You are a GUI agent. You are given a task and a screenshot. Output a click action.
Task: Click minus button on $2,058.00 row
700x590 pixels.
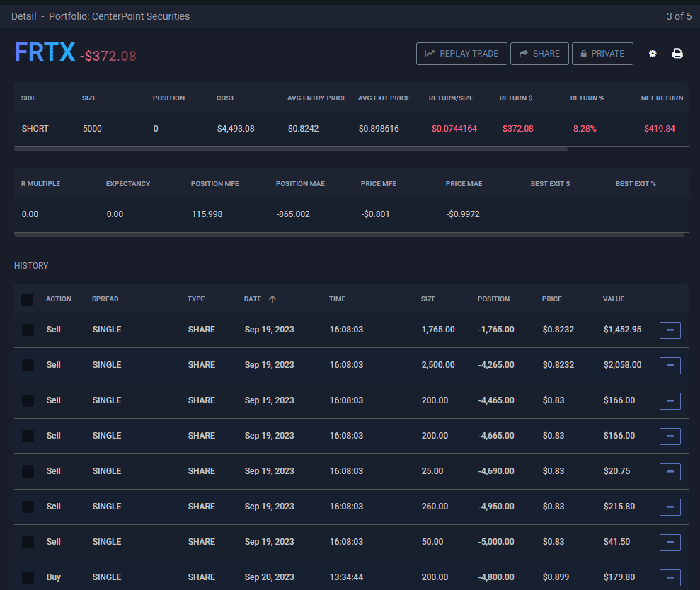pyautogui.click(x=670, y=365)
